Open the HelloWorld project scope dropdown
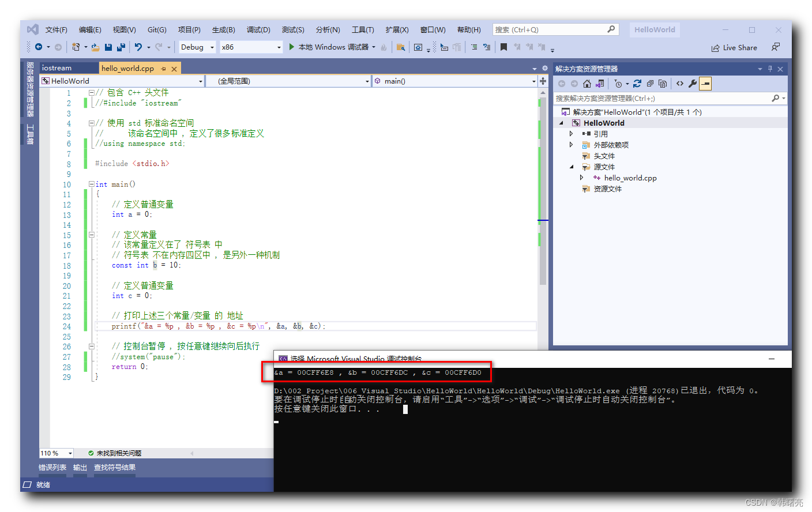 point(123,81)
